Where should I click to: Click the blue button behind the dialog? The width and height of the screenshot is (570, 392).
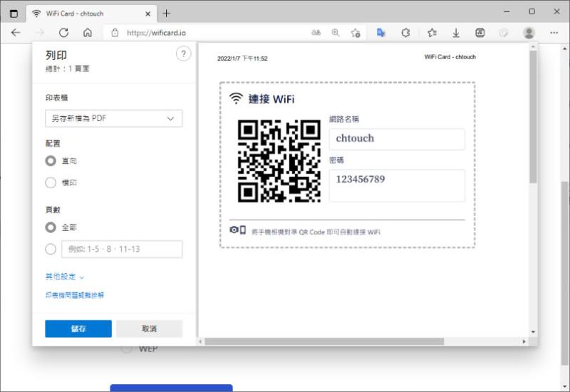[x=171, y=388]
